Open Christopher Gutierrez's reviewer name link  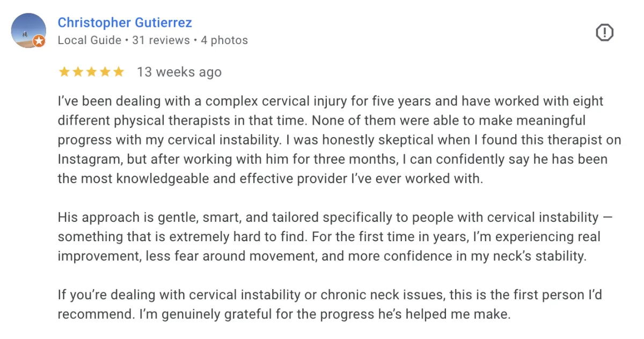[125, 23]
